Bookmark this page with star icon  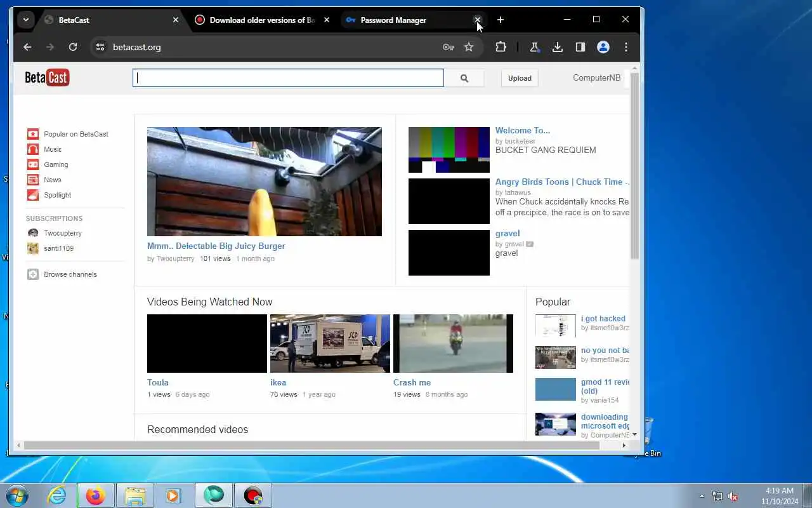(x=469, y=47)
